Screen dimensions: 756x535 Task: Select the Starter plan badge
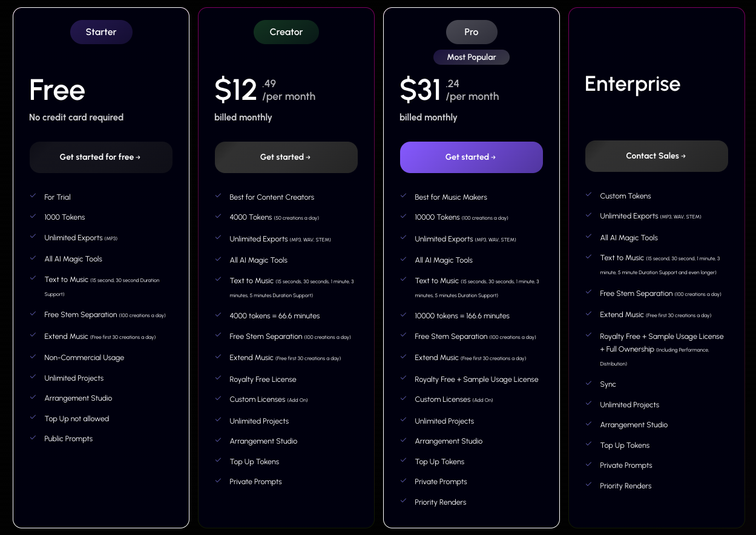[101, 32]
